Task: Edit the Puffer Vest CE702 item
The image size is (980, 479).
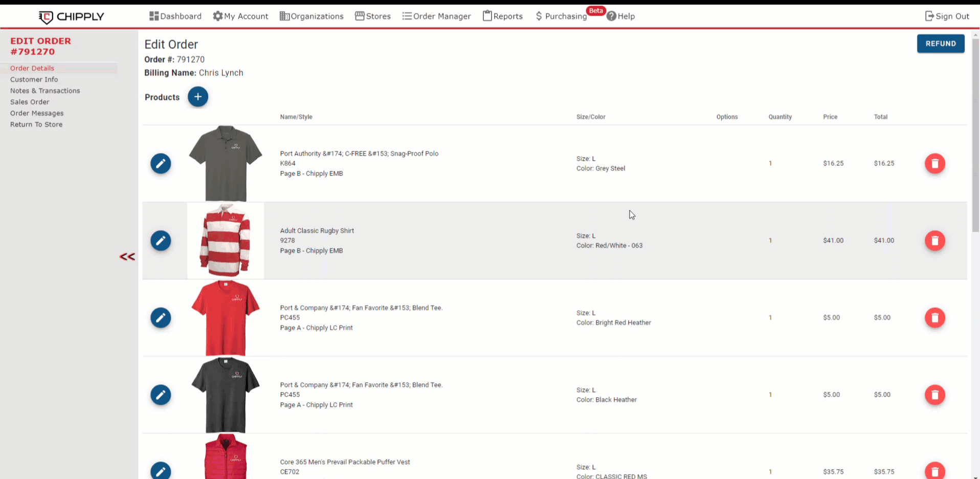Action: pos(161,471)
